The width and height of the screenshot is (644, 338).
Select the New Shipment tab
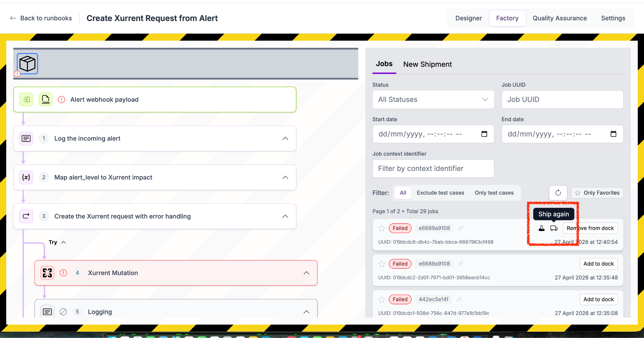pyautogui.click(x=427, y=64)
